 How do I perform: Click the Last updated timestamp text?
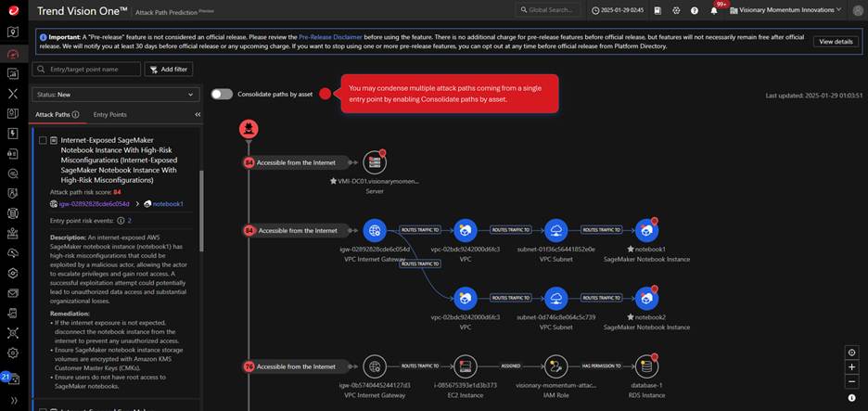[814, 96]
